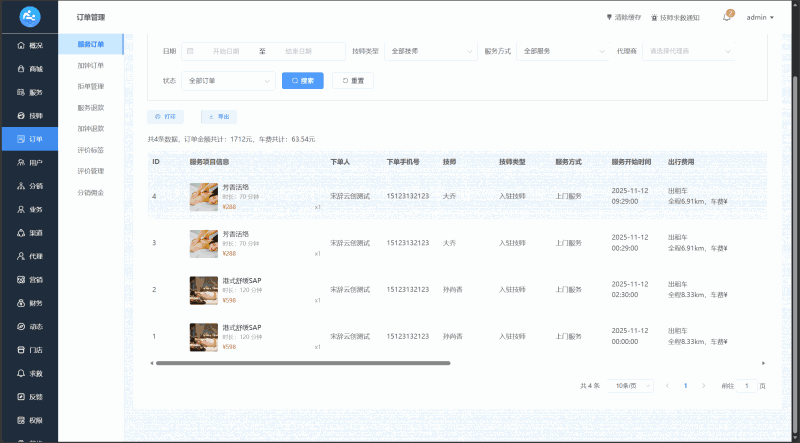Select the highlighted 订单 orders section
800x443 pixels.
[30, 139]
